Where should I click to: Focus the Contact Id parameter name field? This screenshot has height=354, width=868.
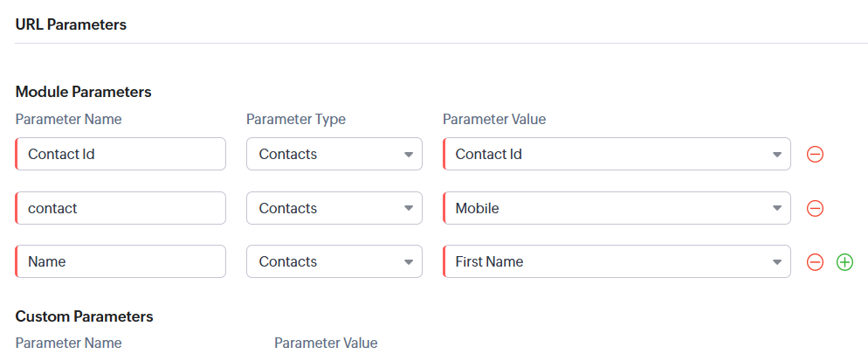pos(121,154)
